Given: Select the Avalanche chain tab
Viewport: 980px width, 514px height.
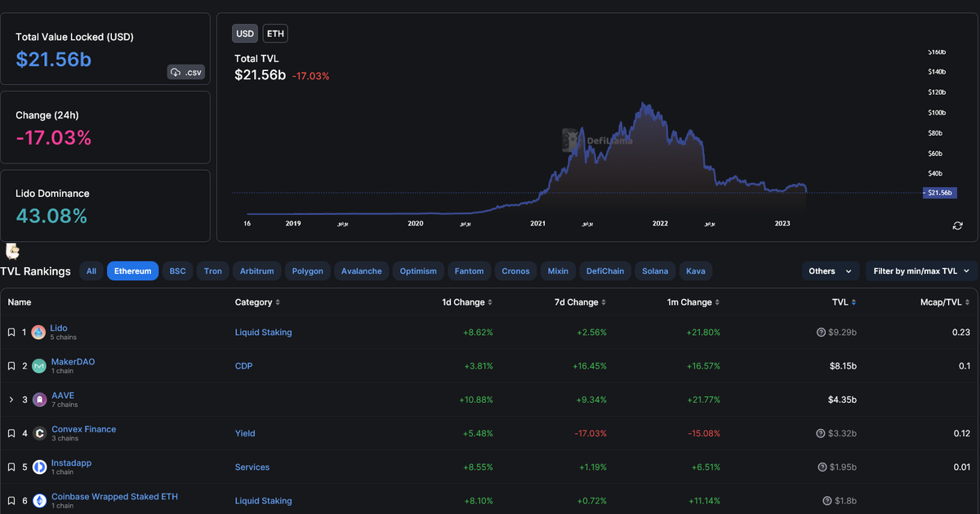Looking at the screenshot, I should (x=362, y=271).
